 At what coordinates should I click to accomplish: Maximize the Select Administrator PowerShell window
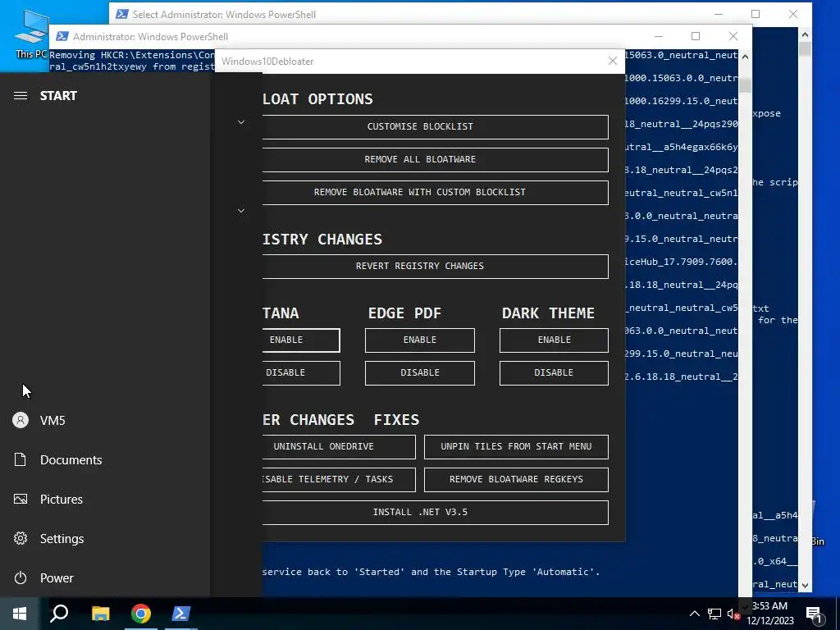click(756, 14)
